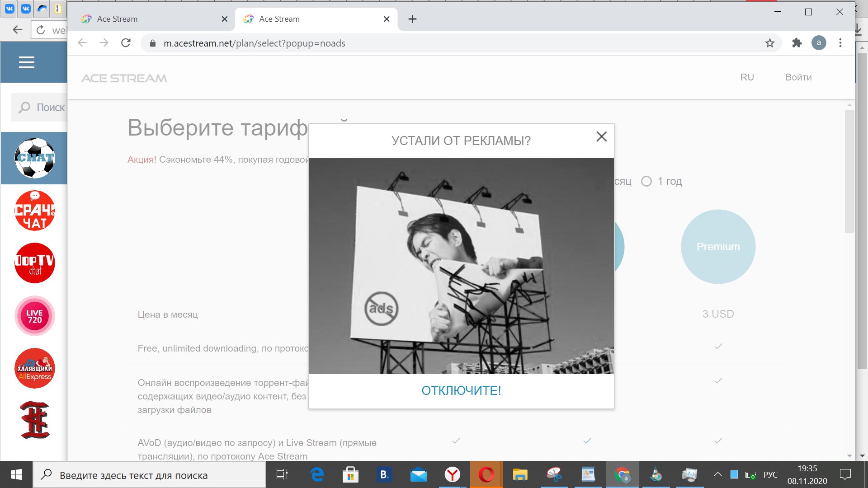Open the football CHAT channel icon
The width and height of the screenshot is (868, 488).
35,158
